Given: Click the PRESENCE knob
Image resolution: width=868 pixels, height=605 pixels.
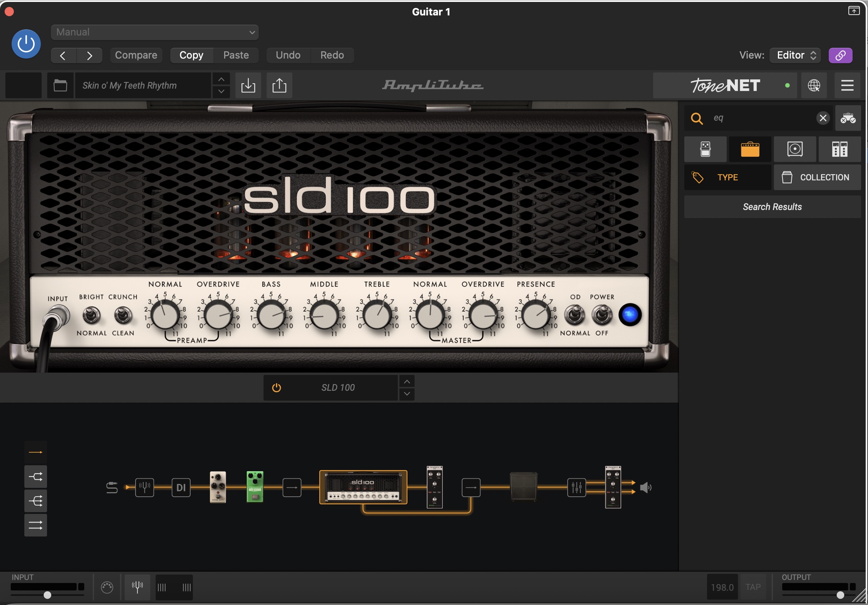Looking at the screenshot, I should [x=536, y=315].
